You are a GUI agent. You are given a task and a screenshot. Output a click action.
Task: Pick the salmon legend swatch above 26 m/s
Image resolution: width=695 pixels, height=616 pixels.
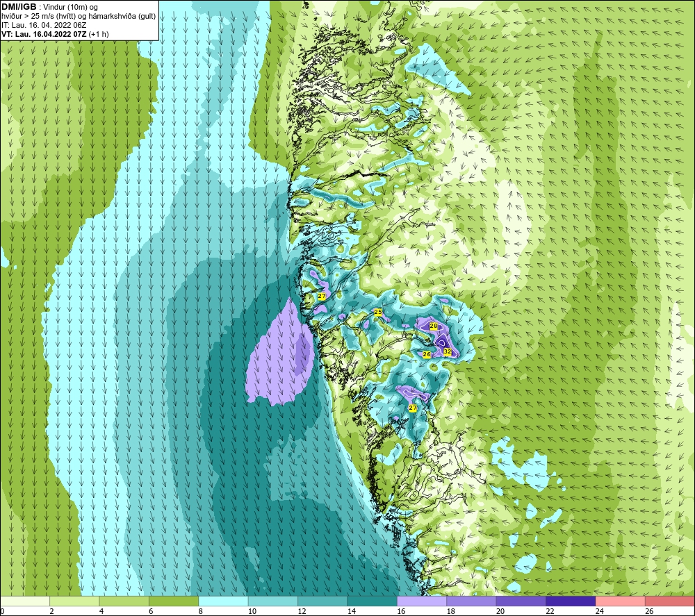[670, 601]
